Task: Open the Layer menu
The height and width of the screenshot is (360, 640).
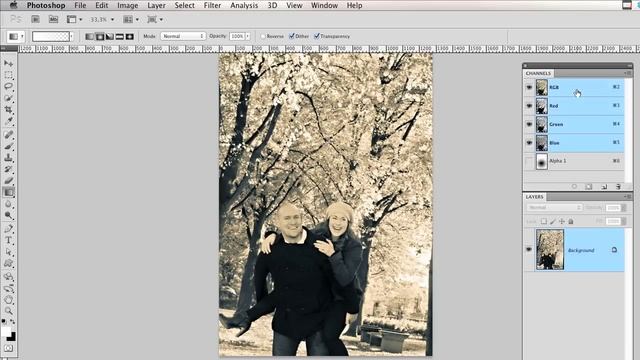Action: pos(156,5)
